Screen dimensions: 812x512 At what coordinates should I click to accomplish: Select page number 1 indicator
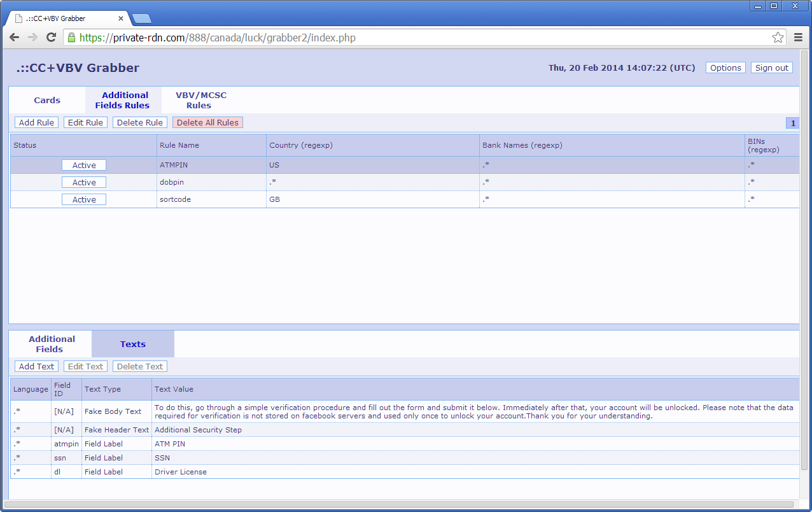click(793, 123)
